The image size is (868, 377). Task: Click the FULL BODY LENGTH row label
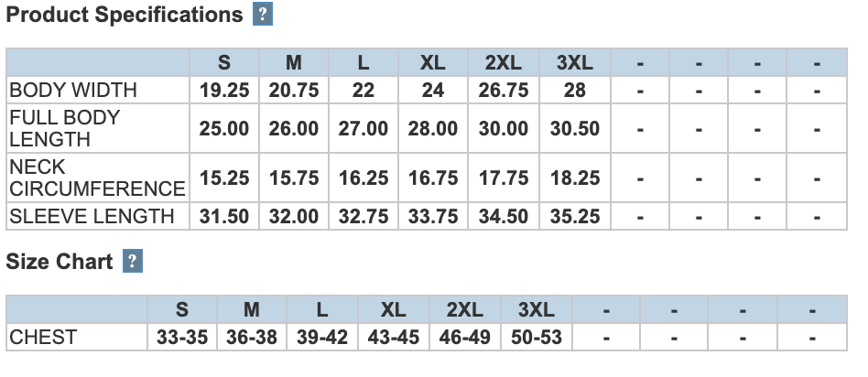(x=65, y=128)
